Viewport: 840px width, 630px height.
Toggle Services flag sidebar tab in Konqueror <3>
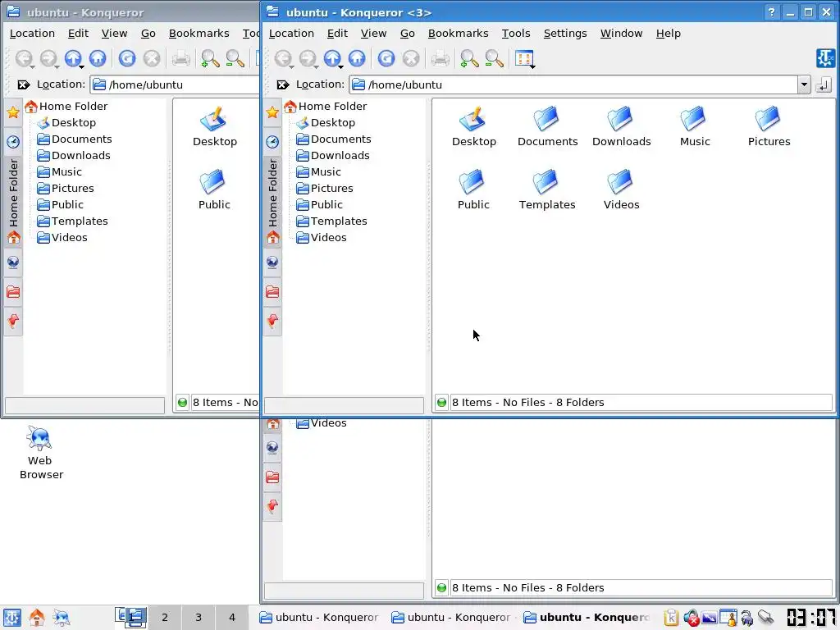pos(272,321)
